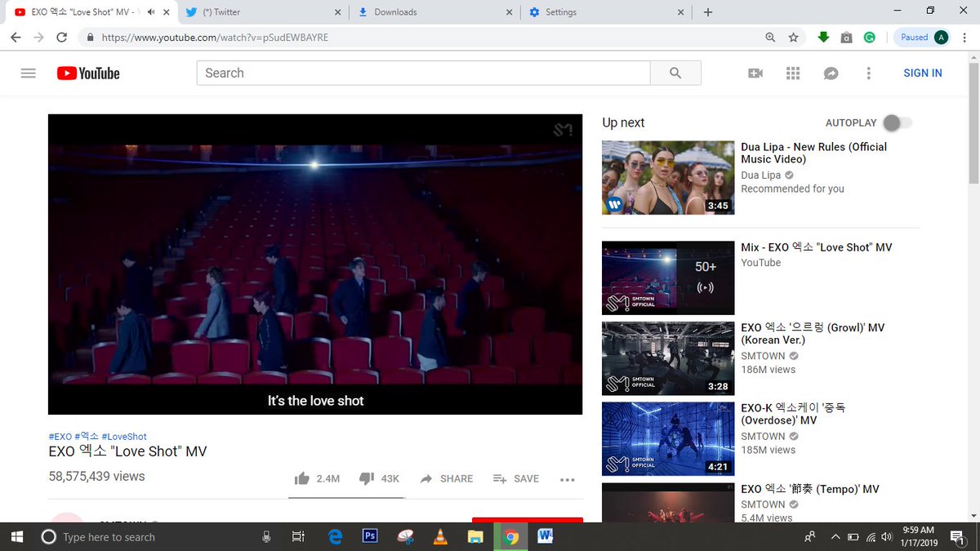The height and width of the screenshot is (551, 980).
Task: Click the forward navigation arrow
Action: coord(38,38)
